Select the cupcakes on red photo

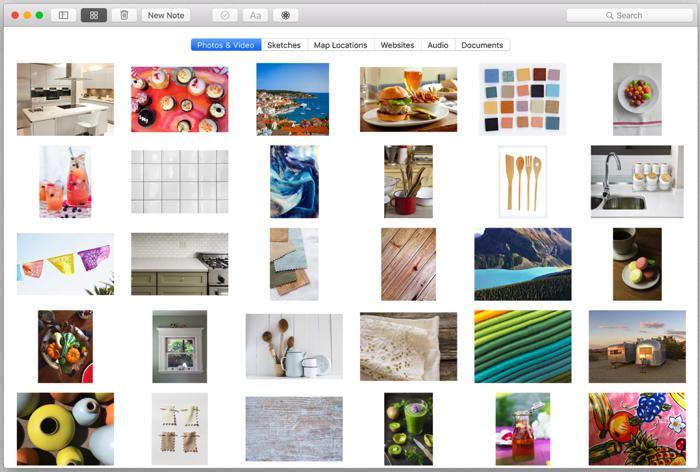179,99
